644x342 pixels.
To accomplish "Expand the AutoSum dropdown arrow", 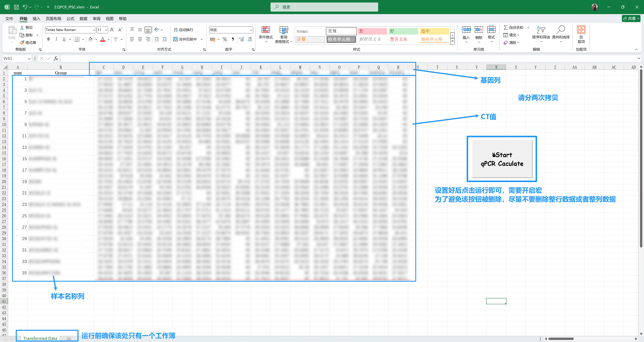I will (528, 28).
